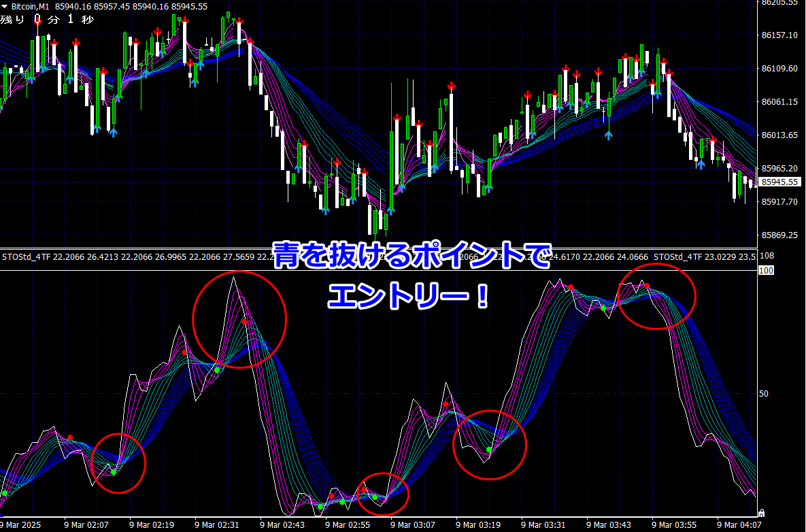This screenshot has height=532, width=806.
Task: Click the 86157.10 price scale label
Action: pyautogui.click(x=779, y=35)
